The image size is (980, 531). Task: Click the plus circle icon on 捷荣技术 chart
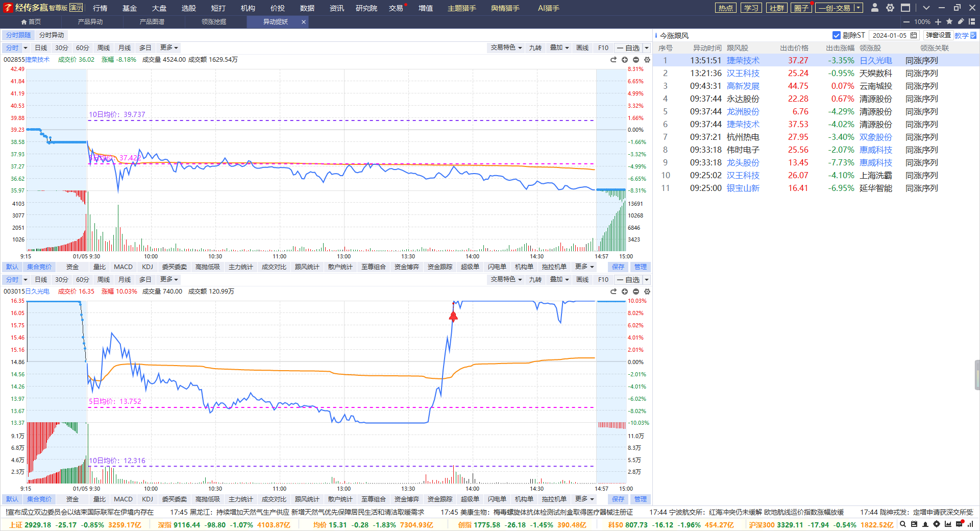(x=625, y=60)
